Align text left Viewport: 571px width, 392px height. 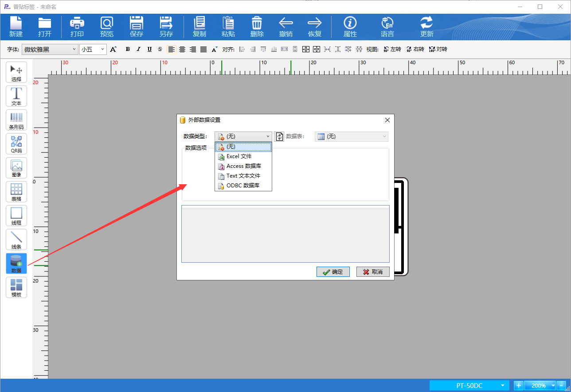click(x=171, y=49)
